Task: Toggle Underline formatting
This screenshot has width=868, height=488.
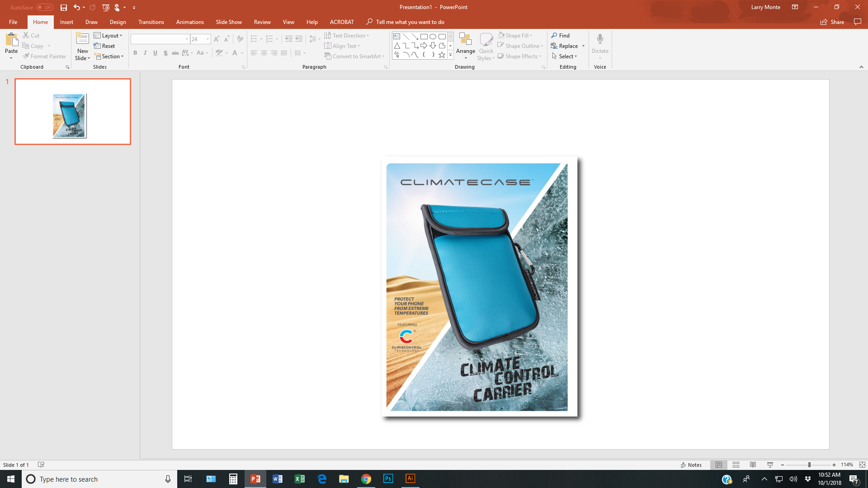Action: click(155, 53)
